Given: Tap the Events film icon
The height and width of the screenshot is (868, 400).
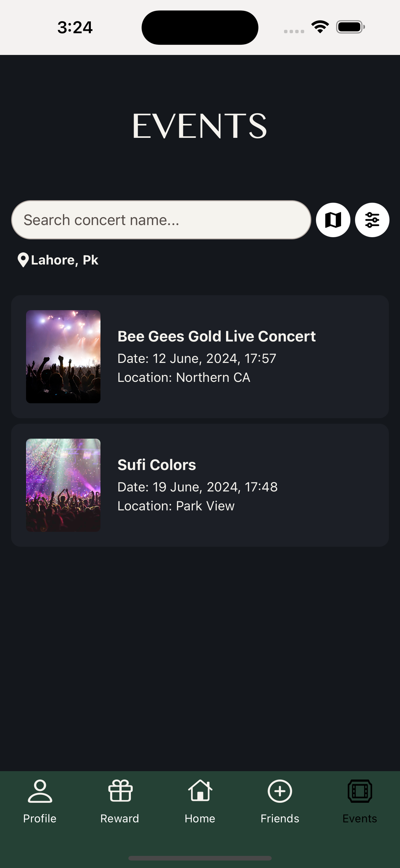Looking at the screenshot, I should point(360,791).
